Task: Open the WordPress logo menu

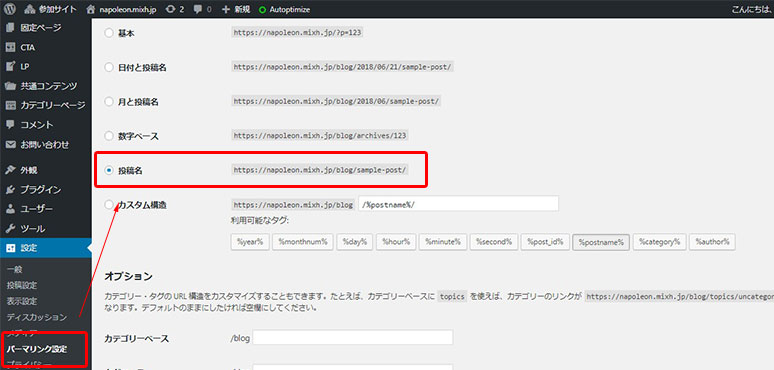Action: [x=9, y=9]
